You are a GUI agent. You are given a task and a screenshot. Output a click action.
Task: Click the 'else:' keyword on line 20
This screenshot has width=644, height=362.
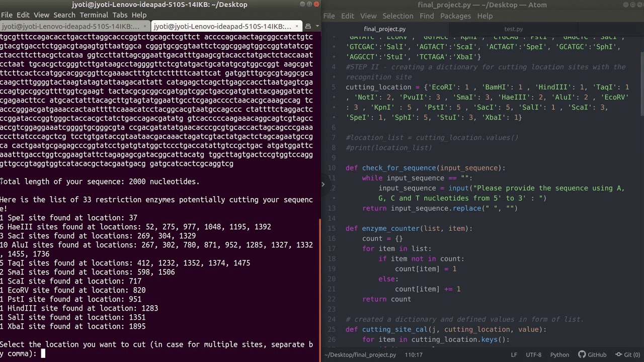click(388, 279)
